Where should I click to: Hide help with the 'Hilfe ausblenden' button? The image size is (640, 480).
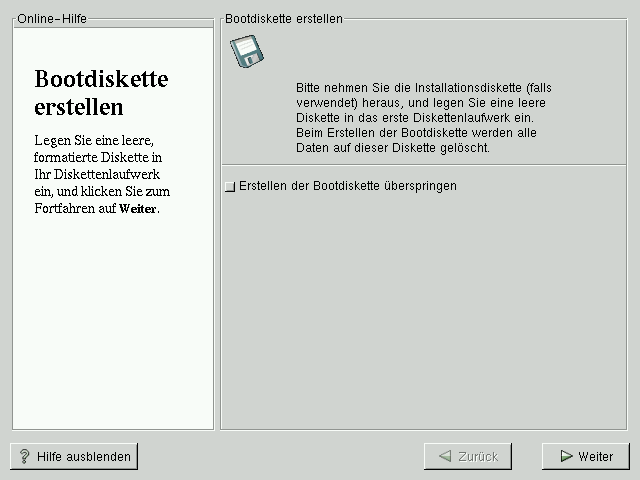74,456
